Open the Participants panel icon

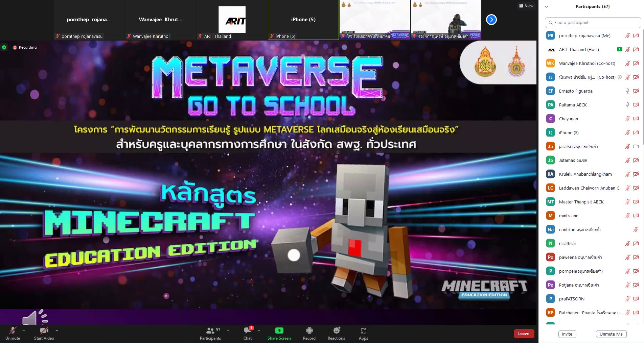click(210, 330)
